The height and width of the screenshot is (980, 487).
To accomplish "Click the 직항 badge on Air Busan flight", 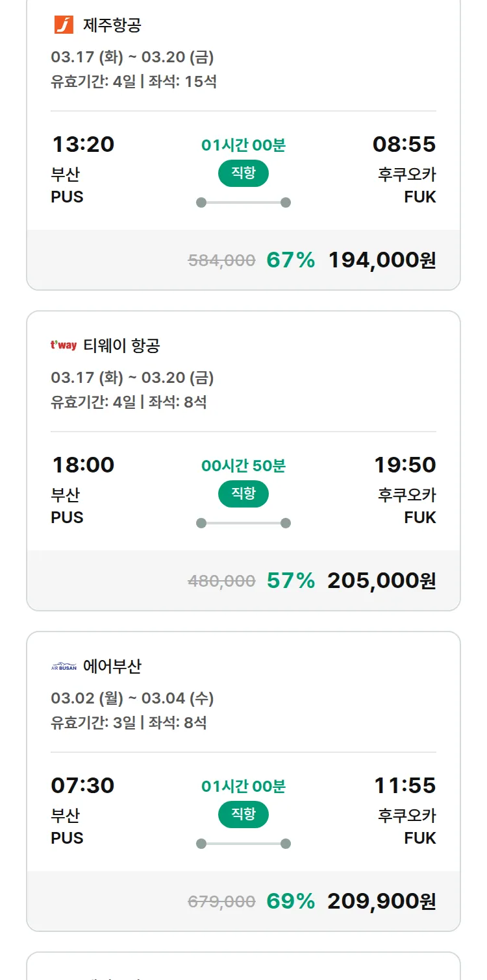I will click(243, 815).
